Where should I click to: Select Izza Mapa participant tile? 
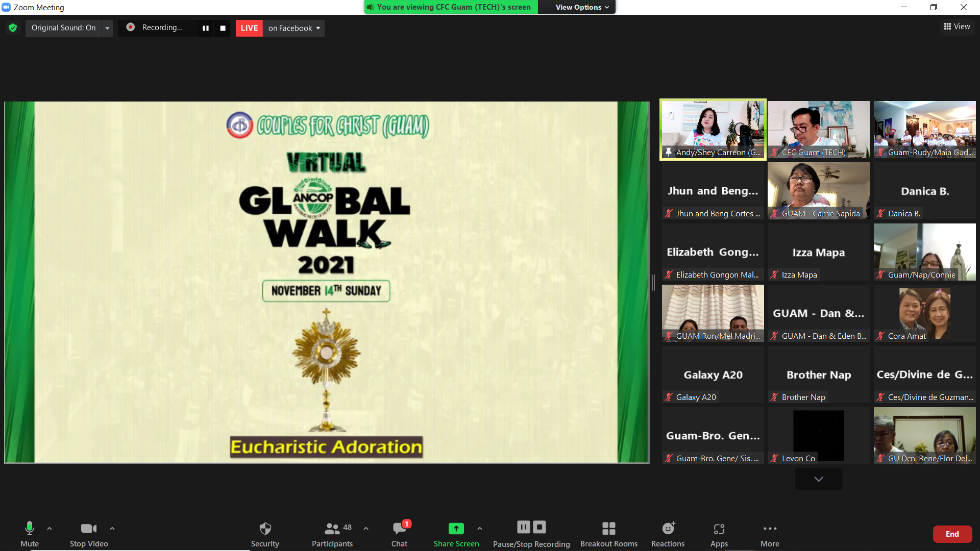click(x=819, y=252)
